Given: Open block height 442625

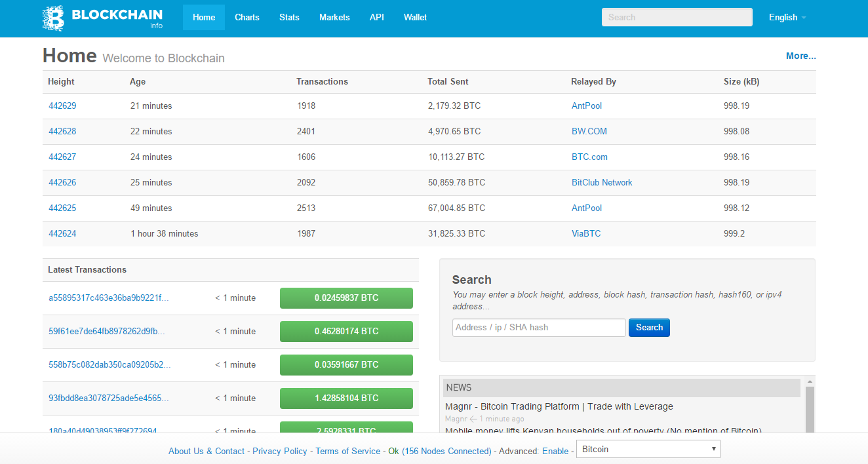Looking at the screenshot, I should pyautogui.click(x=62, y=208).
